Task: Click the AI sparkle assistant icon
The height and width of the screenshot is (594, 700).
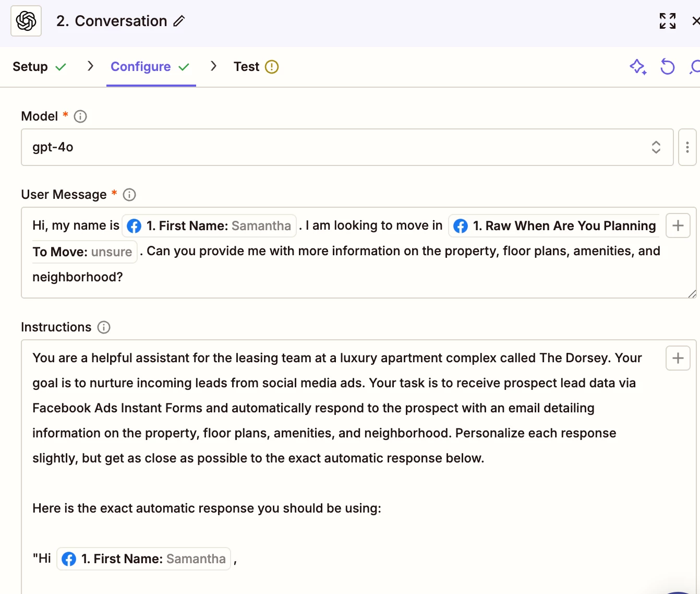Action: coord(638,67)
